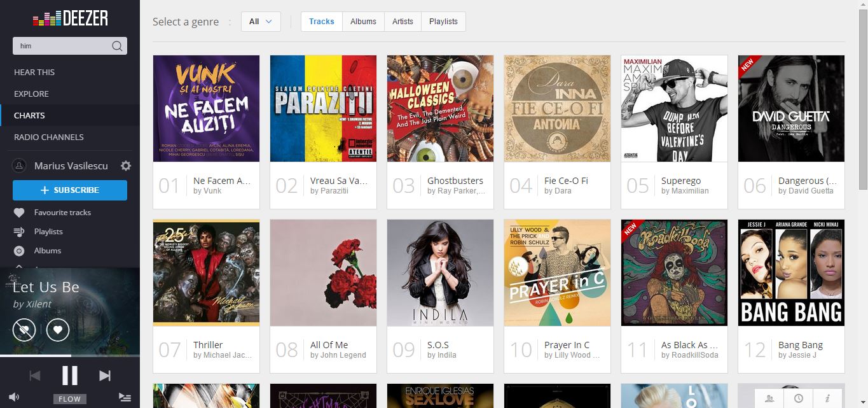Go to the previous track
868x408 pixels.
point(35,376)
